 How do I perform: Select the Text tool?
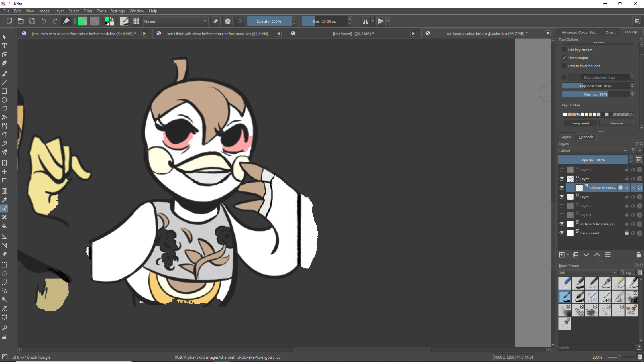click(x=4, y=46)
